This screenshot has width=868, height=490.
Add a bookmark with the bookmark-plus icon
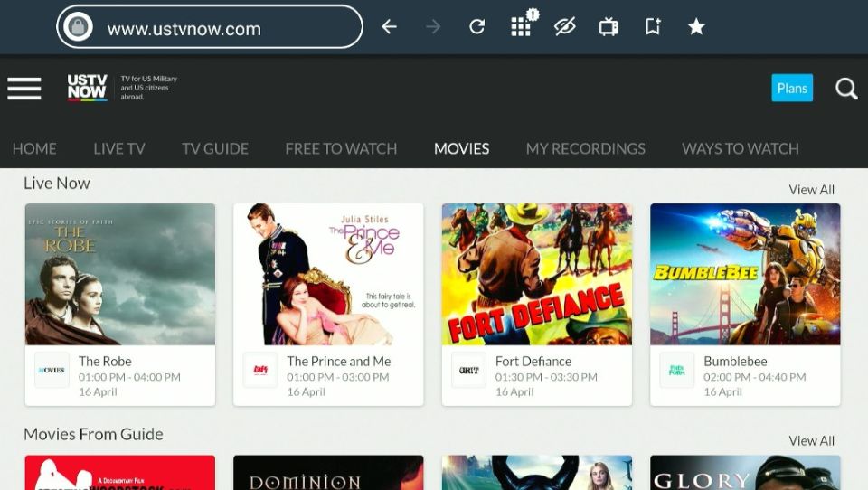click(x=653, y=26)
